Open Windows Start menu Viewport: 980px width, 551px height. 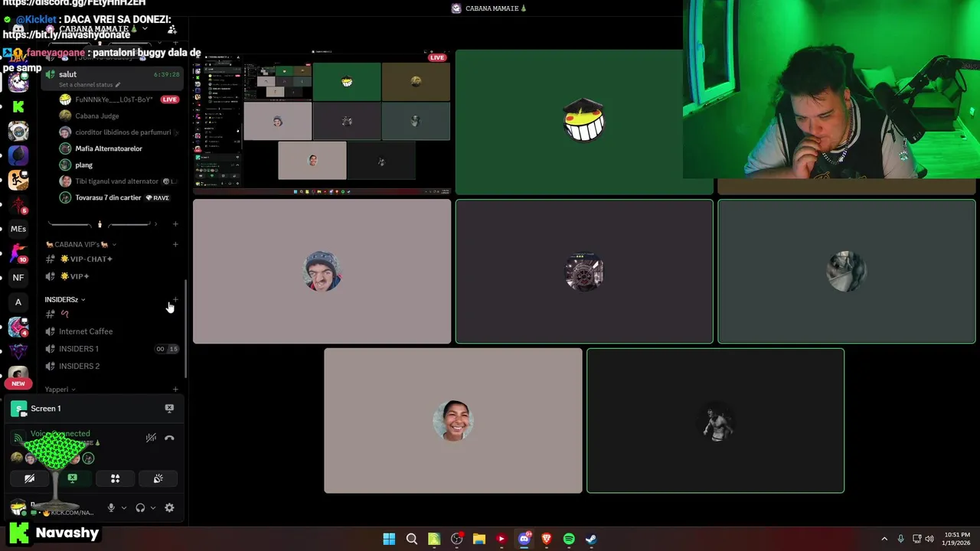(389, 539)
